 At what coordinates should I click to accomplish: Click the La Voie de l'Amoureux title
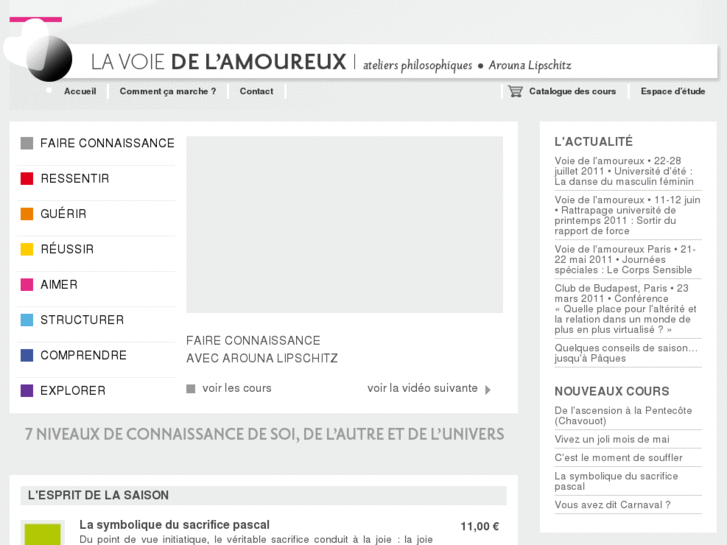(218, 62)
